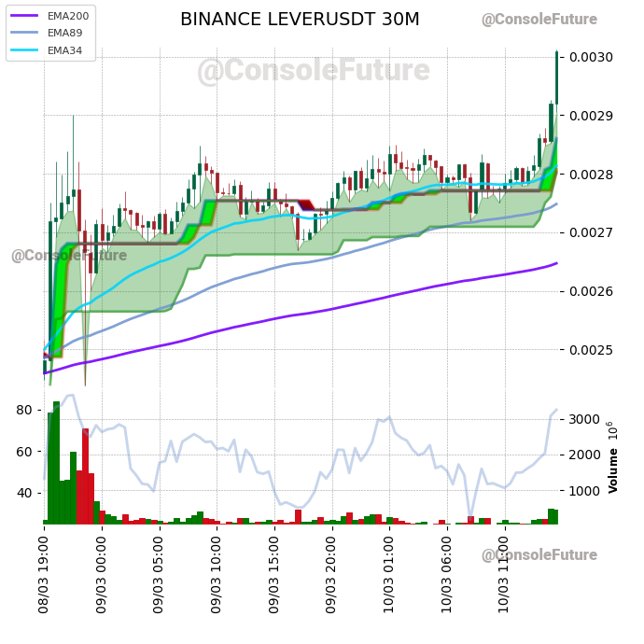The height and width of the screenshot is (644, 644).
Task: Click the 10/03 06:00 time axis label
Action: pyautogui.click(x=446, y=575)
